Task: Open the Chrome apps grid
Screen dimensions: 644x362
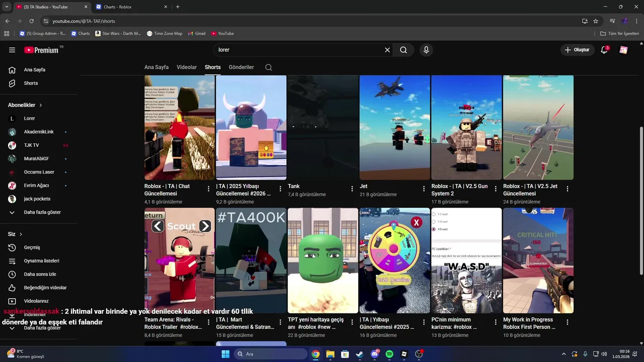Action: pyautogui.click(x=7, y=34)
